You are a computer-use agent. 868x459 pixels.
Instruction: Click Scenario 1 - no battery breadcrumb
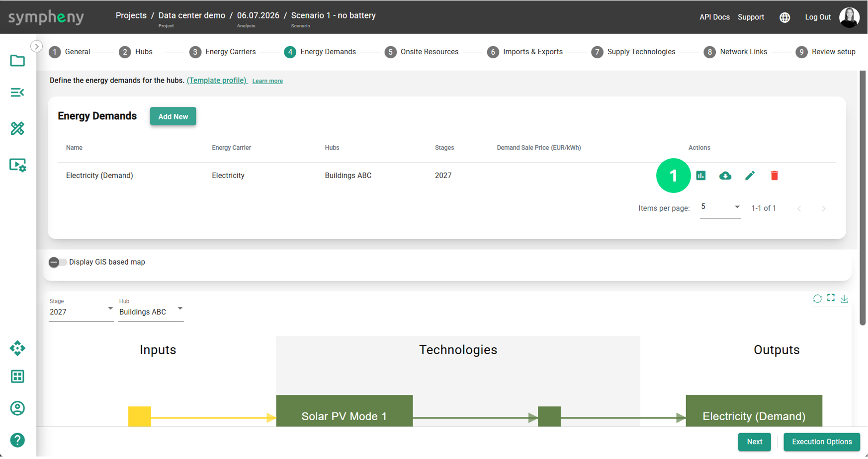334,15
